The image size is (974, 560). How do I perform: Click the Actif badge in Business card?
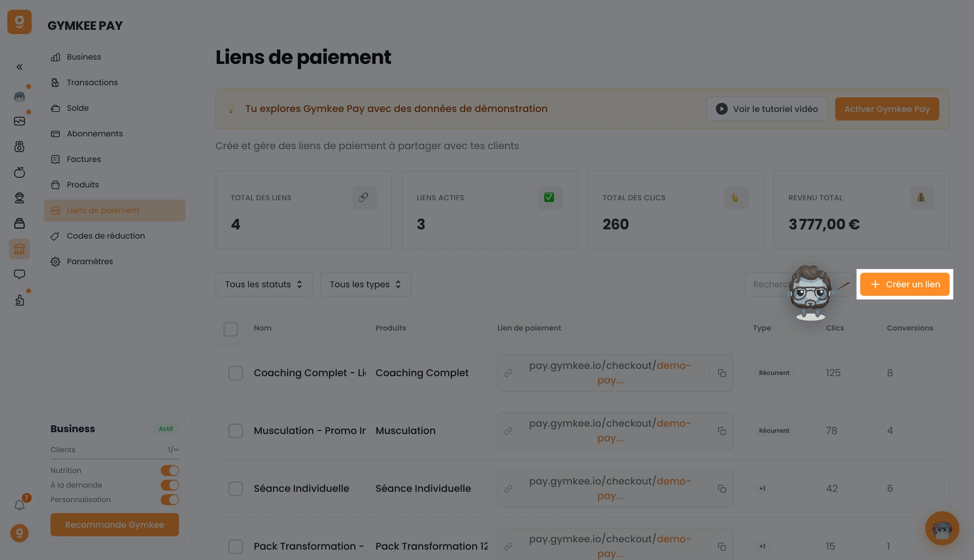tap(166, 429)
